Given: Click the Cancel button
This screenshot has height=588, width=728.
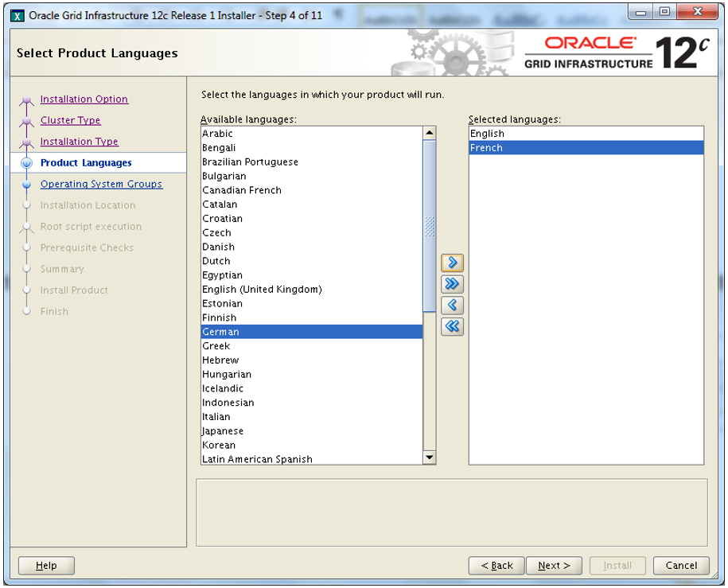Looking at the screenshot, I should [681, 565].
